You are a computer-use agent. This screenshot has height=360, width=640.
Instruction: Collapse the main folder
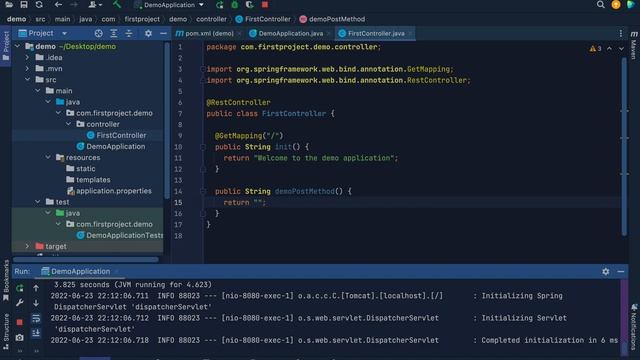coord(38,91)
